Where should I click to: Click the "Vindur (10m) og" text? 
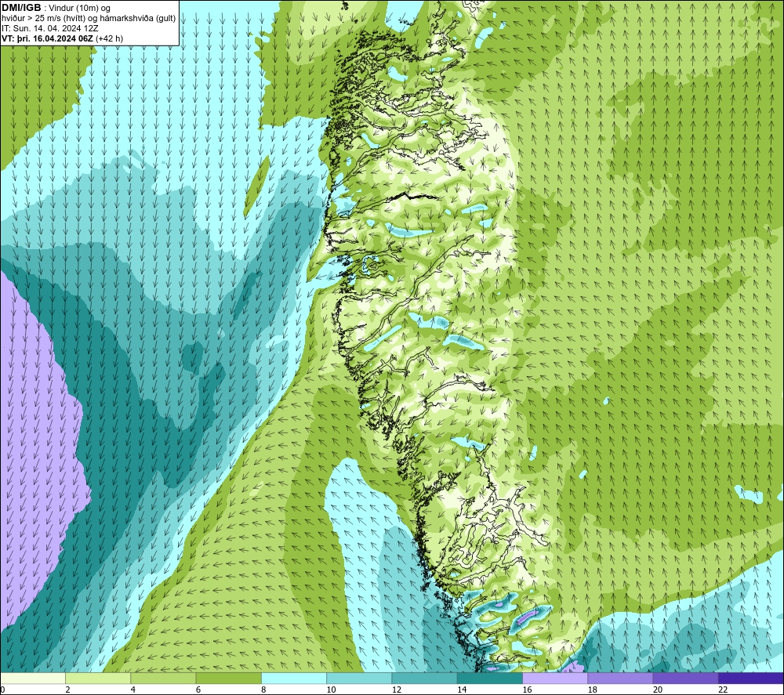pyautogui.click(x=80, y=9)
